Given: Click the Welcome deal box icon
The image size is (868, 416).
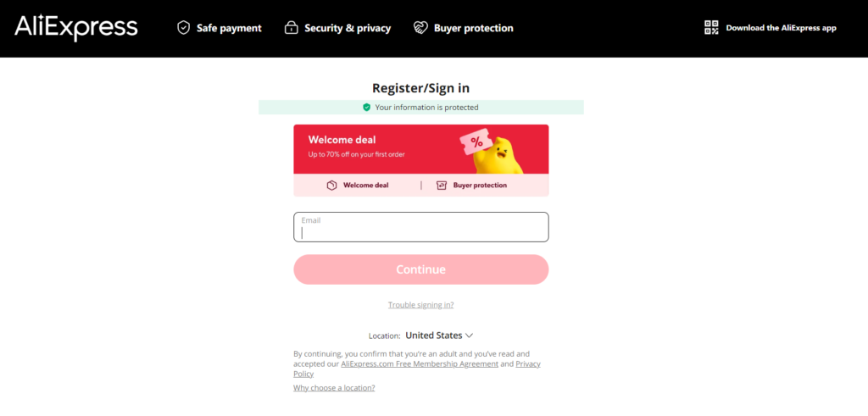Looking at the screenshot, I should click(x=331, y=186).
